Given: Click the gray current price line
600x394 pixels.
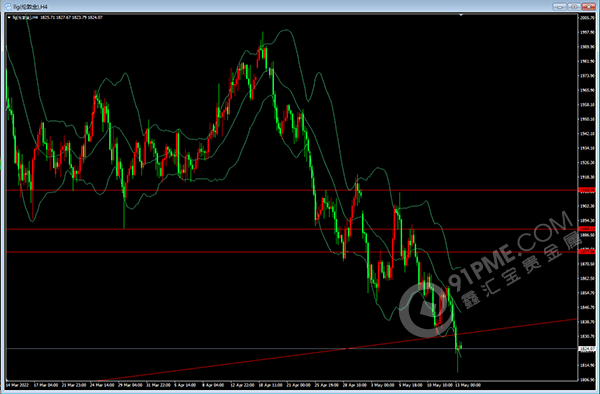Looking at the screenshot, I should 291,348.
